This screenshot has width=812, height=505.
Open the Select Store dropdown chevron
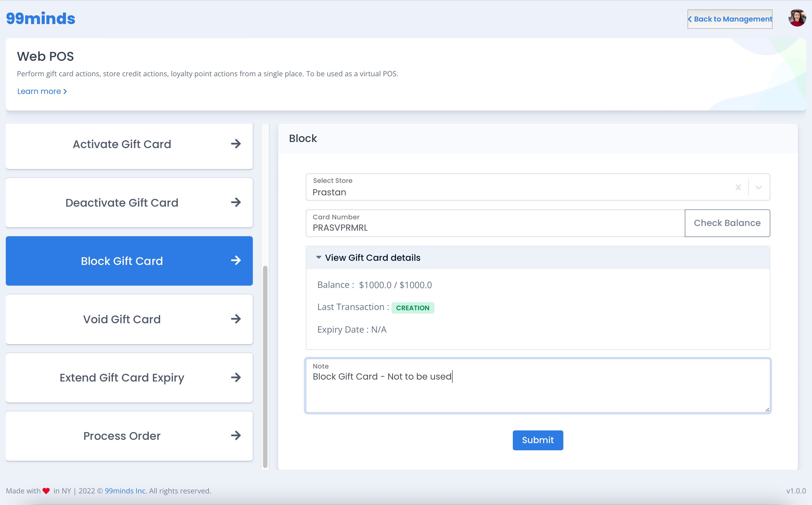[x=759, y=187]
